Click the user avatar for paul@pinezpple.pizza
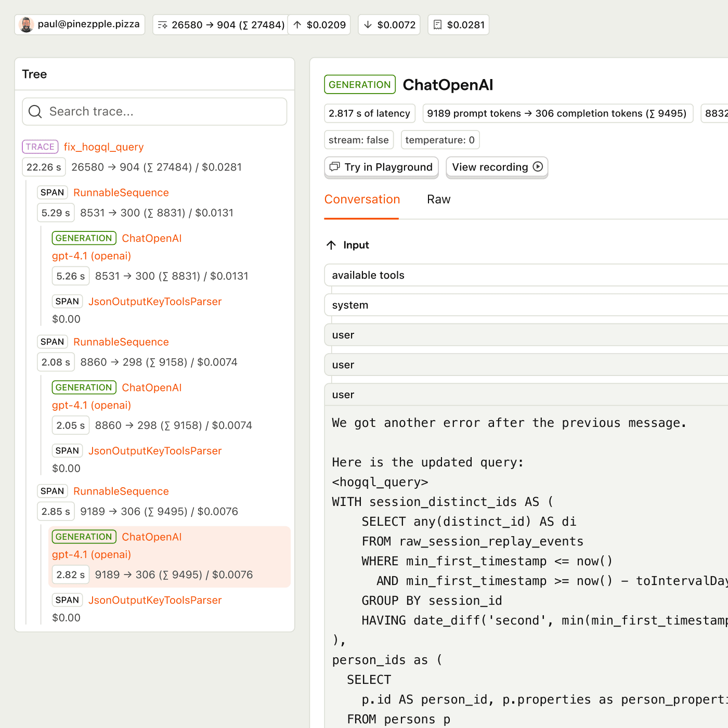This screenshot has width=728, height=728. coord(26,24)
